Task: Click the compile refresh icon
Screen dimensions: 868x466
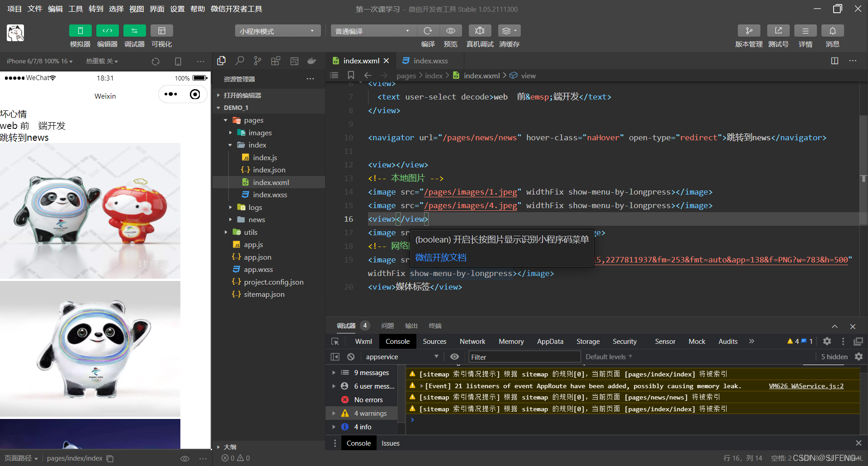Action: point(428,31)
